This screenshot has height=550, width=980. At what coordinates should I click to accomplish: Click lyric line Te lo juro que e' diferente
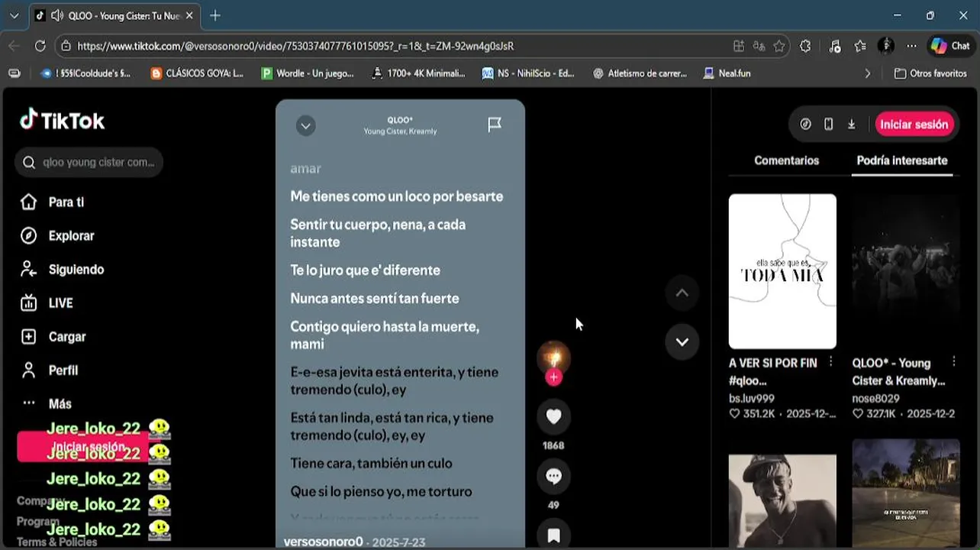[365, 270]
